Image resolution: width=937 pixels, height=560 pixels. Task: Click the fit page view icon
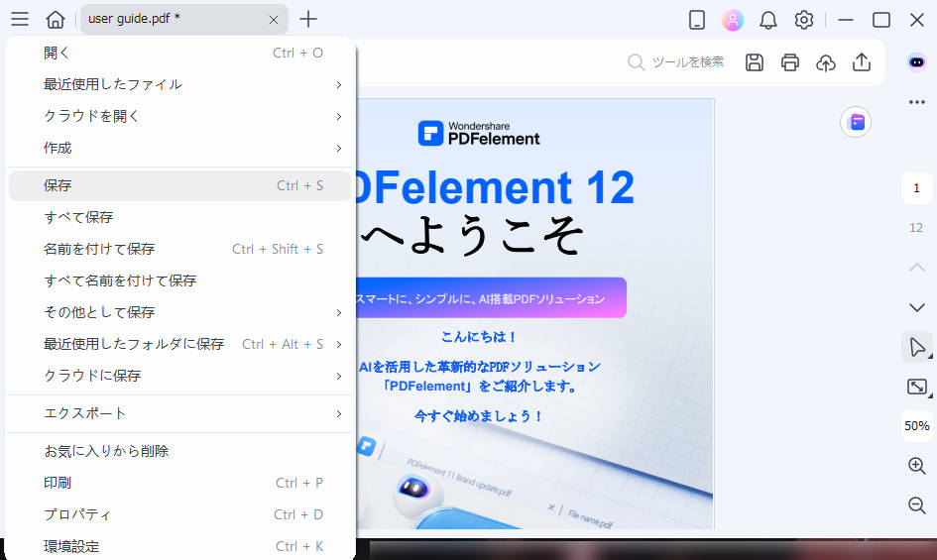[917, 387]
